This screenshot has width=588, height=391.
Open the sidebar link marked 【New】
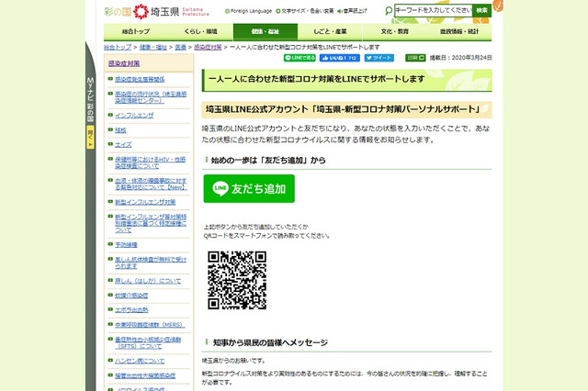click(151, 184)
